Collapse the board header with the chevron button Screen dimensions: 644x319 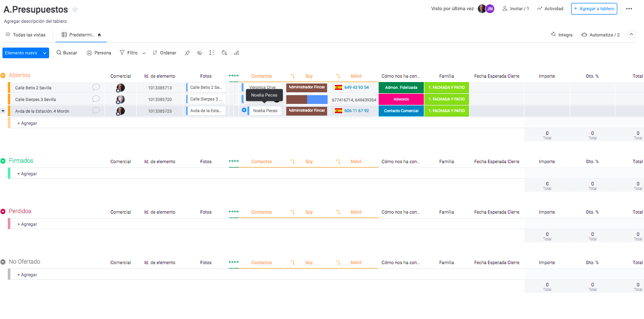pyautogui.click(x=631, y=34)
